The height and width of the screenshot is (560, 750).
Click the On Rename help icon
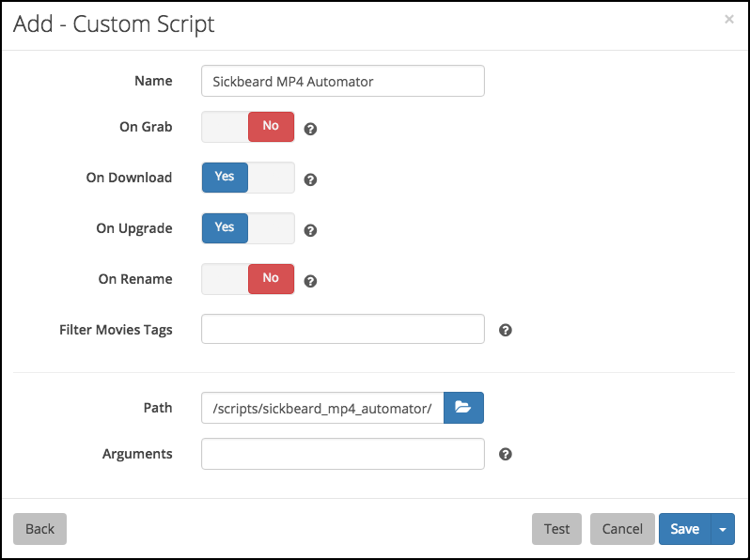(310, 281)
